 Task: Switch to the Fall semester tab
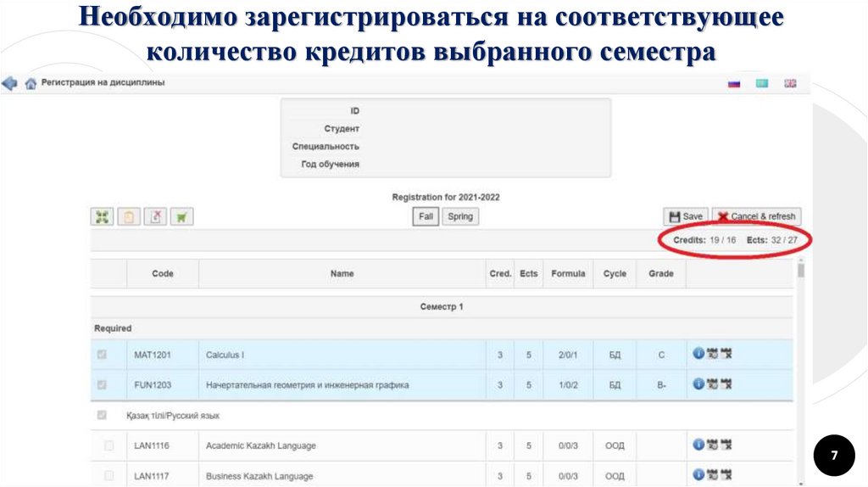click(x=426, y=216)
